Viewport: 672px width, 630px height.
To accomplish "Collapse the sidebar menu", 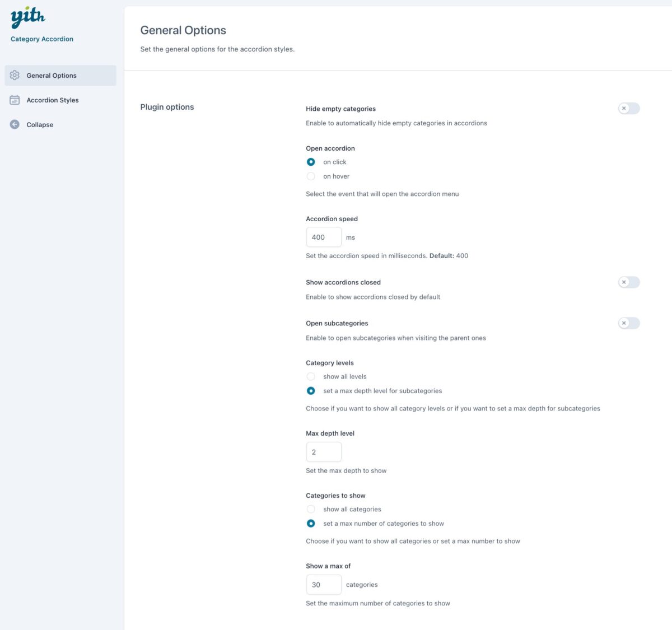I will 40,125.
